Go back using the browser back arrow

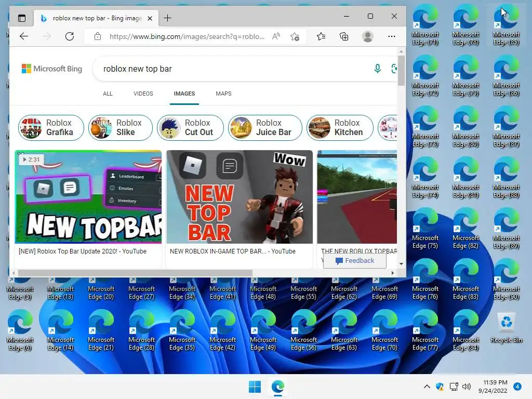click(x=24, y=36)
